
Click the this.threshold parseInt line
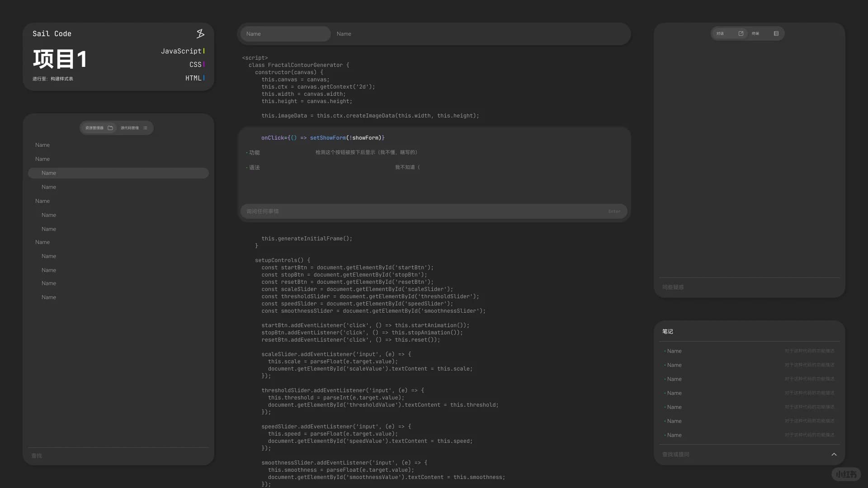click(336, 398)
